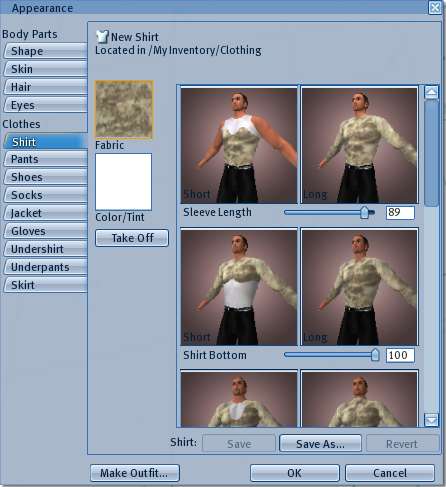Select the Short sleeve length preview
Screen dimensions: 446x487
[239, 145]
